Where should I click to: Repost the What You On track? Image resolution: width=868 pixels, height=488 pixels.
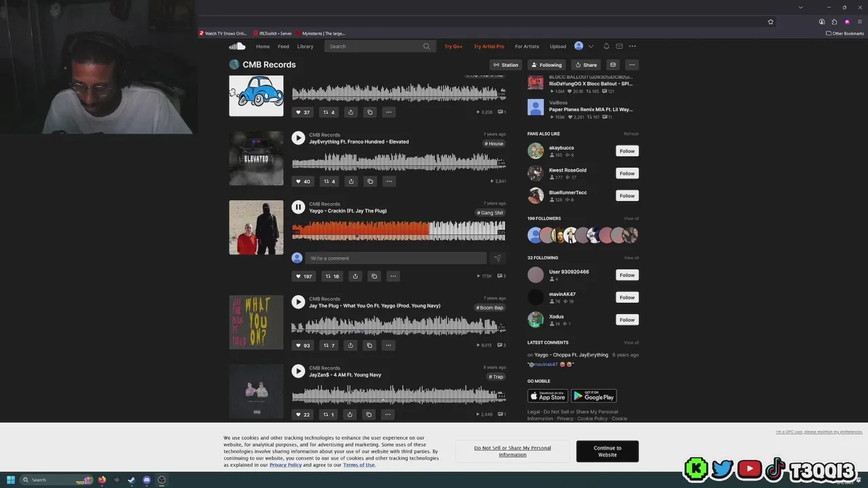pyautogui.click(x=328, y=345)
